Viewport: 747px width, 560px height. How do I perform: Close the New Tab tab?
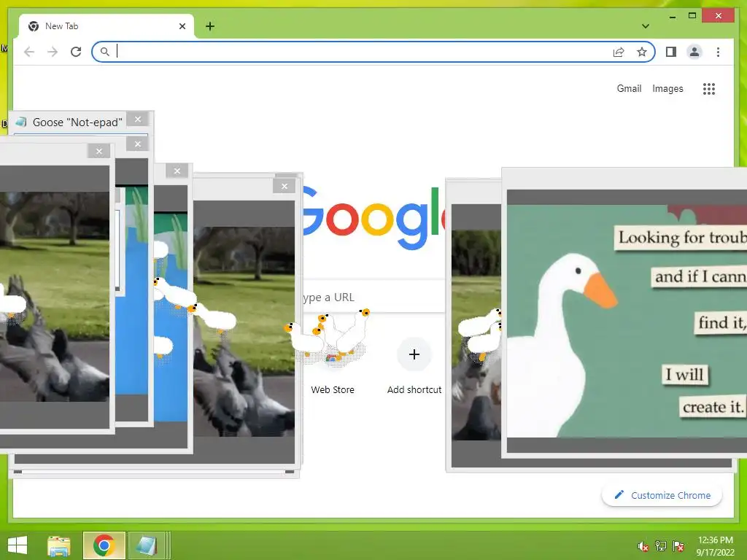[182, 26]
